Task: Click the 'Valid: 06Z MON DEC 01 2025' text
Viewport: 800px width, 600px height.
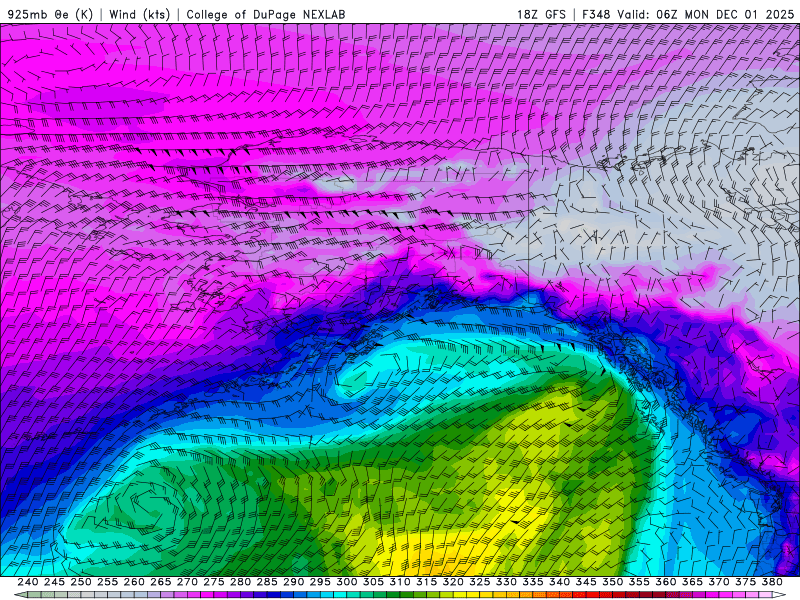Action: [706, 14]
